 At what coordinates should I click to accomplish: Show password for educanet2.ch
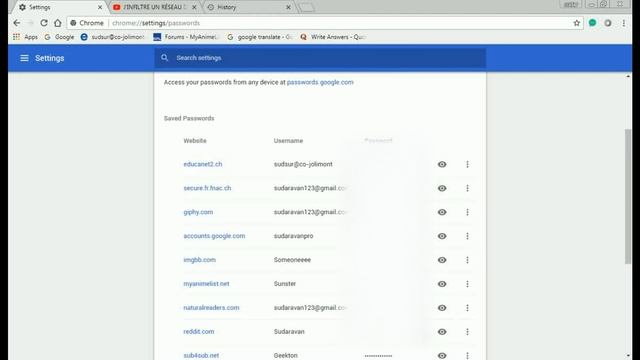point(442,164)
